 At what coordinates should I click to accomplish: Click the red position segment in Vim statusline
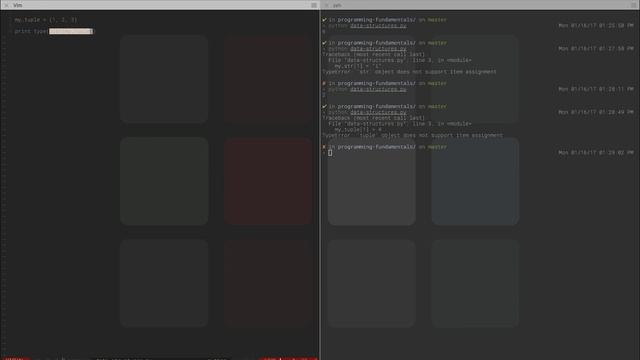(288, 358)
